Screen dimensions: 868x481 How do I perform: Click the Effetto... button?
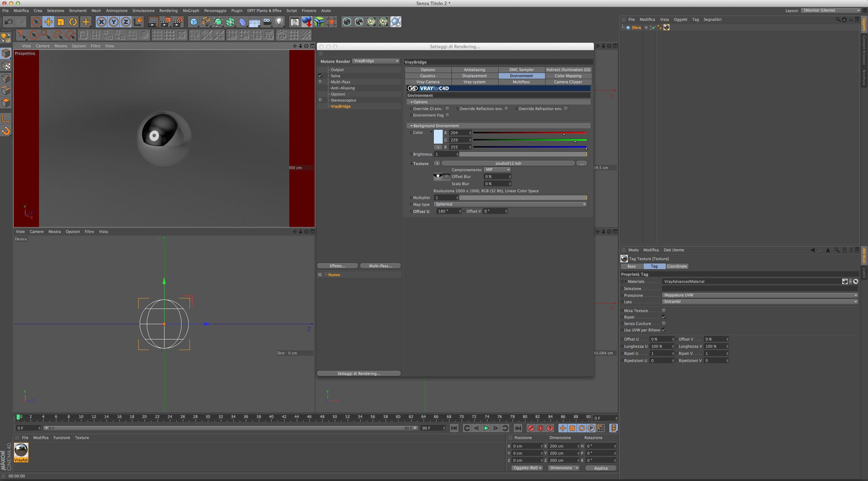(x=337, y=266)
